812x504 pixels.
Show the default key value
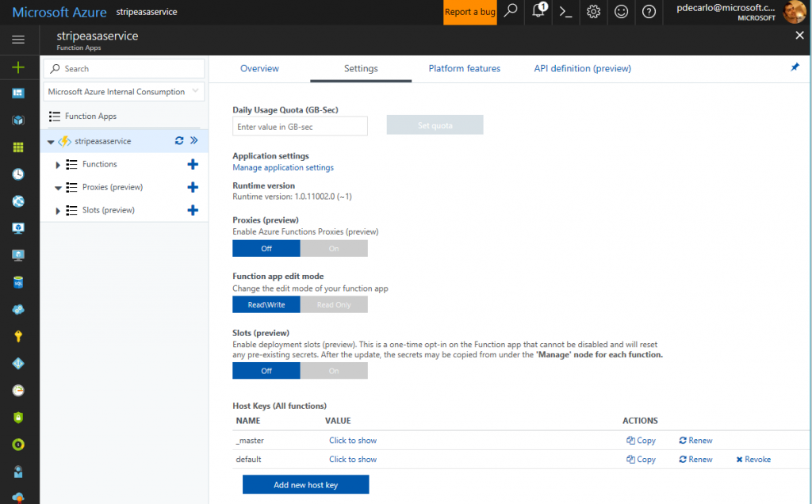tap(353, 460)
